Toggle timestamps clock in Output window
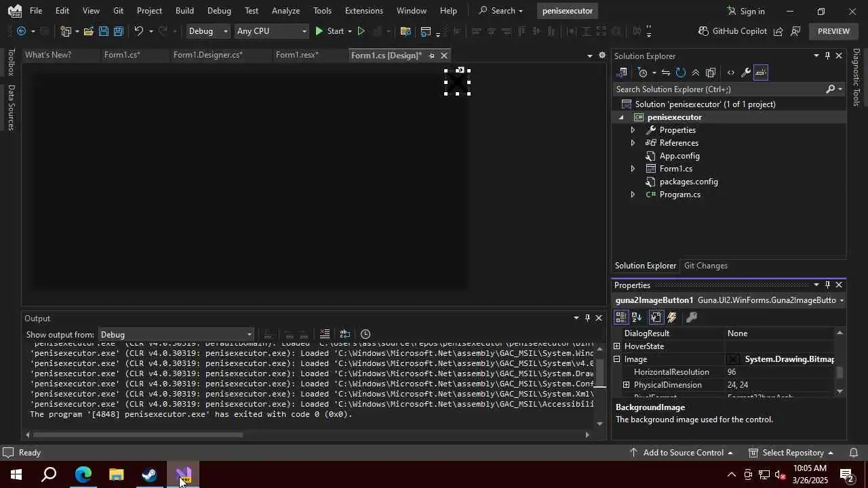The image size is (868, 488). coord(366,334)
